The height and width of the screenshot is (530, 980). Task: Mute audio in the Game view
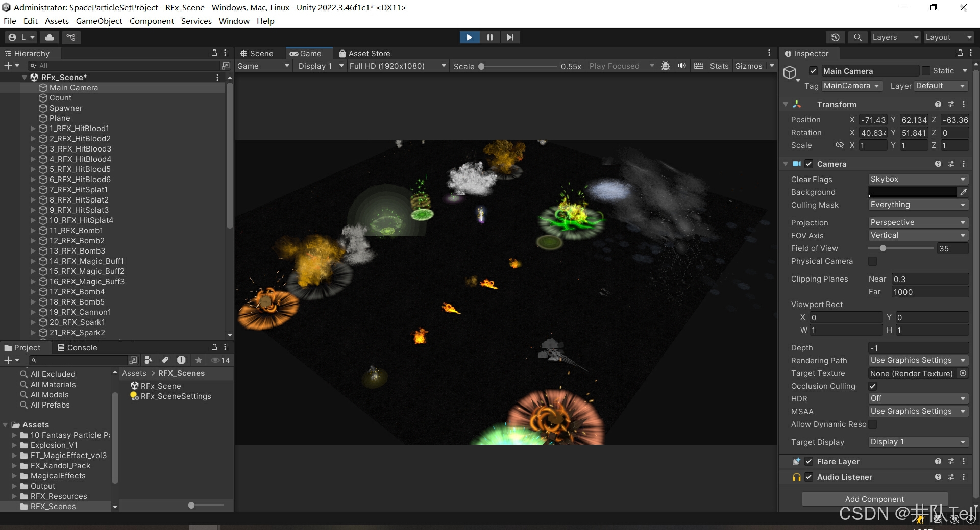tap(682, 66)
